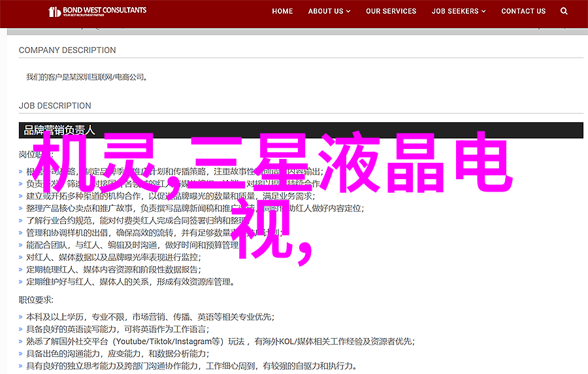Click the line mentioning Youtube/Tiktok/Instagram

click(221, 341)
